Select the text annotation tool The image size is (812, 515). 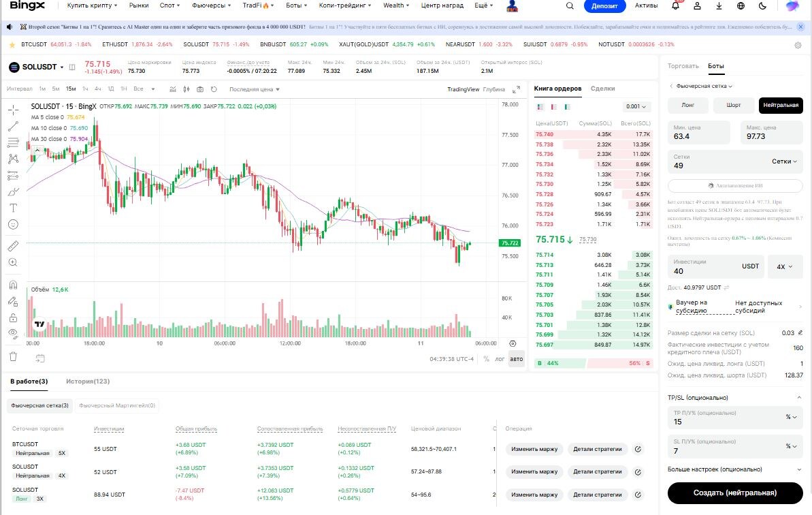tap(14, 208)
